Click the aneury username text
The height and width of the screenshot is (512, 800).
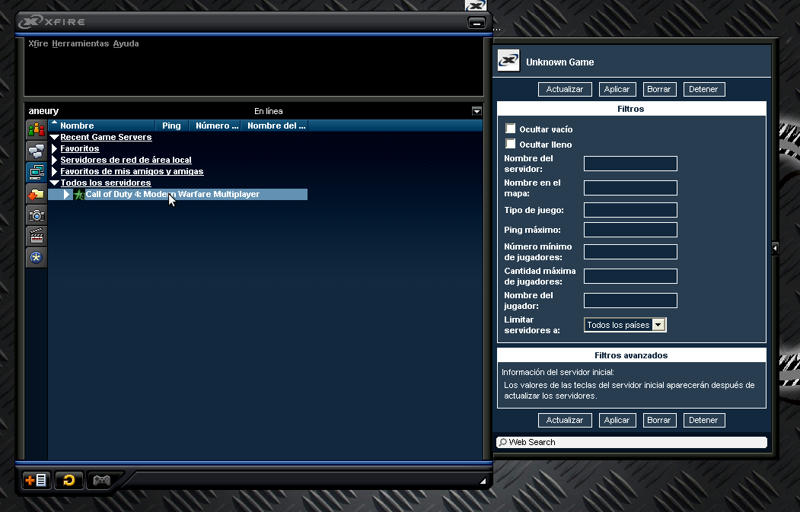(43, 111)
